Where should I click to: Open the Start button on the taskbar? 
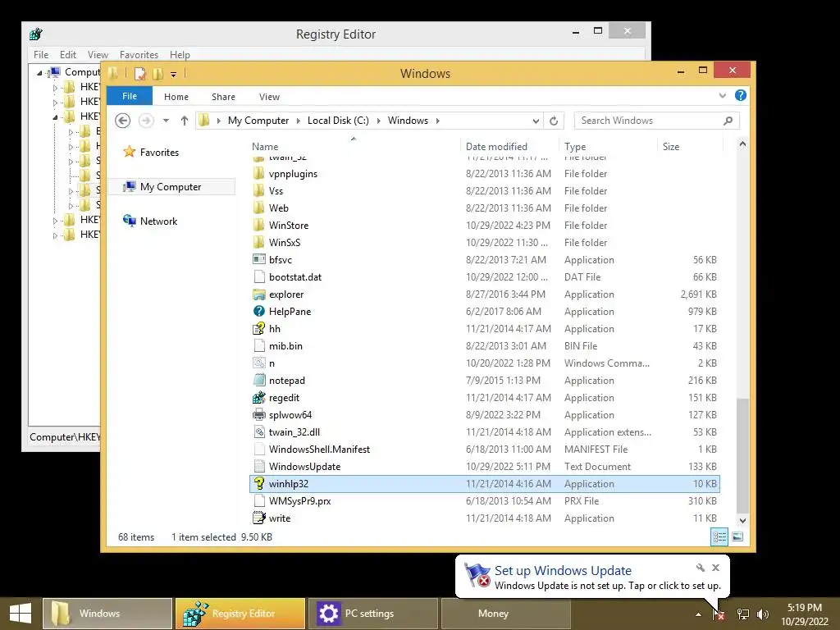pyautogui.click(x=21, y=614)
